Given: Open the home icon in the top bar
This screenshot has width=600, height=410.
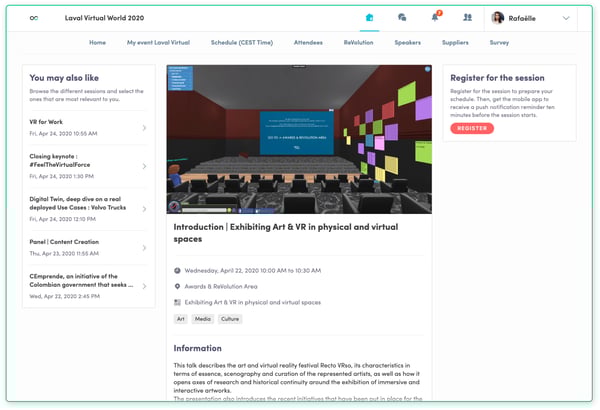Looking at the screenshot, I should [369, 18].
